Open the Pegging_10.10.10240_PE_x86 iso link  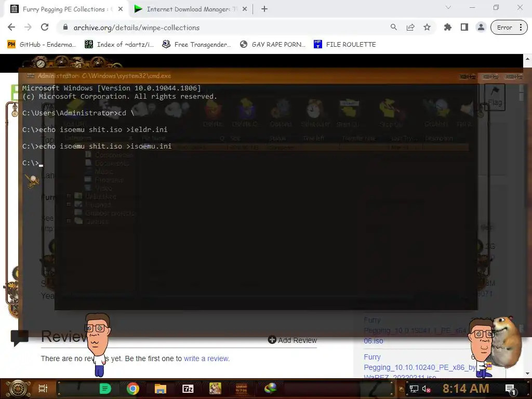(x=420, y=367)
